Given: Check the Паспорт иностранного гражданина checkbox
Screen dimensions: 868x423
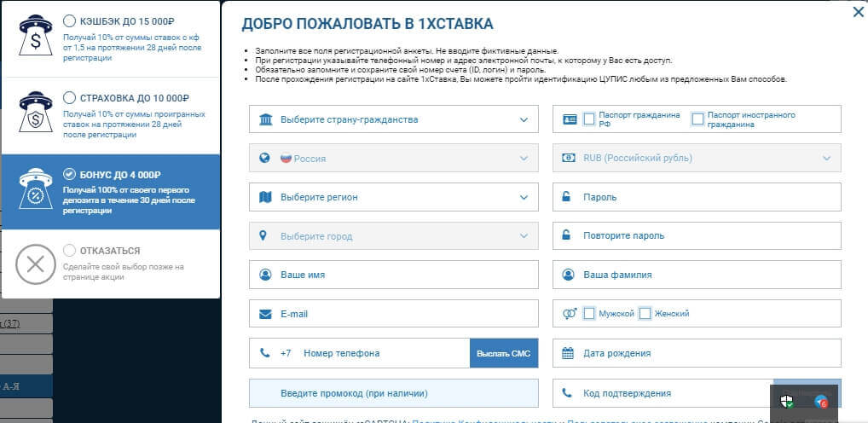Looking at the screenshot, I should [698, 119].
